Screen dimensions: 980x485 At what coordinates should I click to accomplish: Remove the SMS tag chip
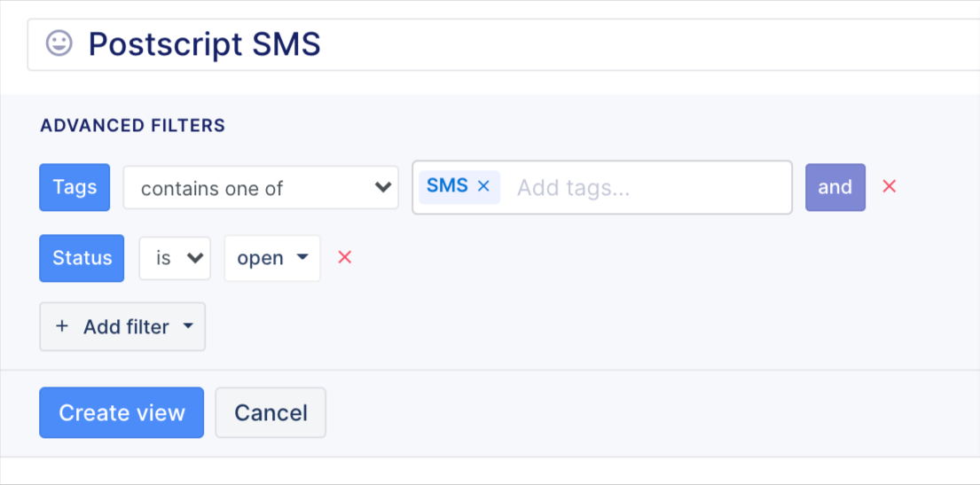pos(483,185)
